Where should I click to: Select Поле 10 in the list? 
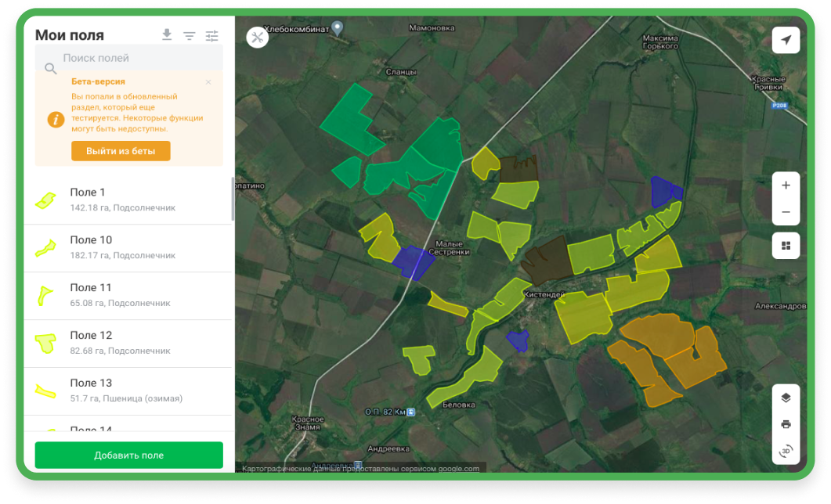pos(128,248)
